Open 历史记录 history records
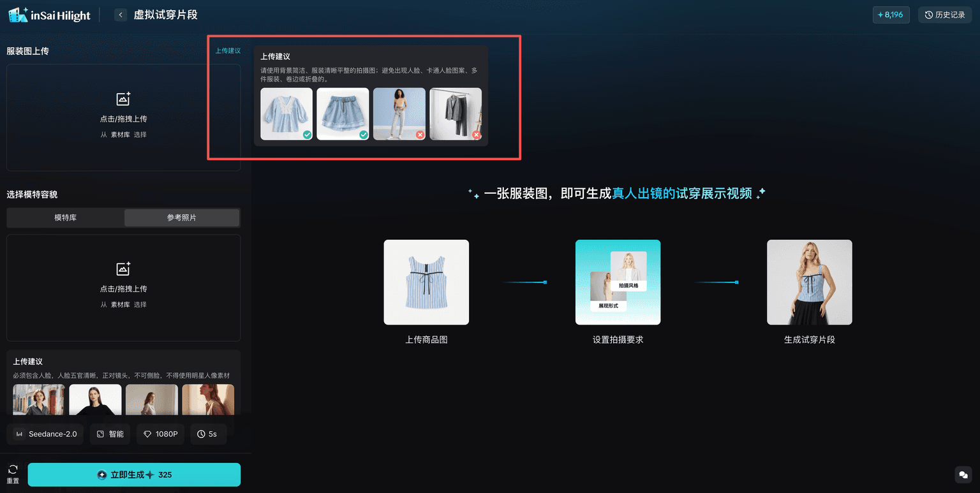Screen dimensions: 980x493 [944, 15]
